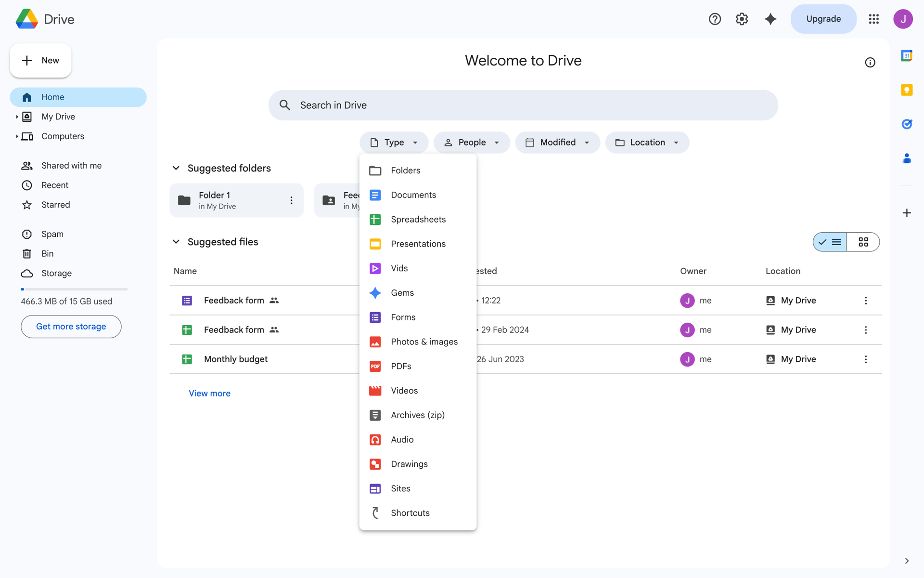
Task: Expand the My Drive tree arrow
Action: [17, 117]
